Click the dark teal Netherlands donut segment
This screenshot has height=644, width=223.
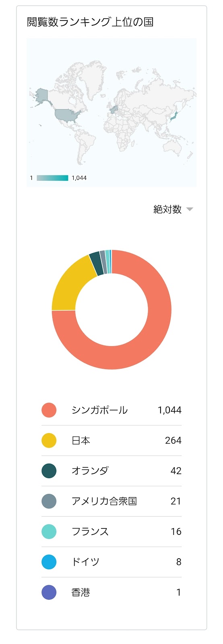click(x=96, y=263)
